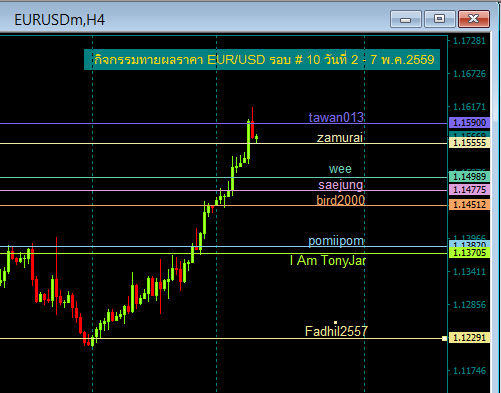The width and height of the screenshot is (501, 393).
Task: Maximize the EURUSDm chart window
Action: point(439,19)
